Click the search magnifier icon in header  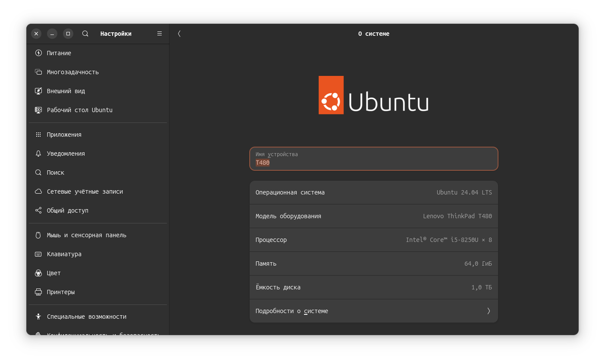(x=85, y=34)
